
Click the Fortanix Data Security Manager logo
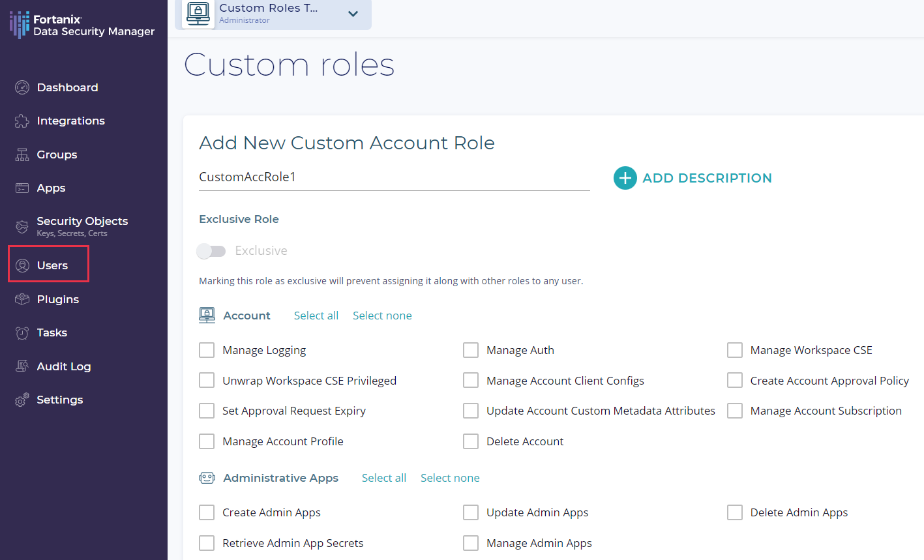click(82, 25)
